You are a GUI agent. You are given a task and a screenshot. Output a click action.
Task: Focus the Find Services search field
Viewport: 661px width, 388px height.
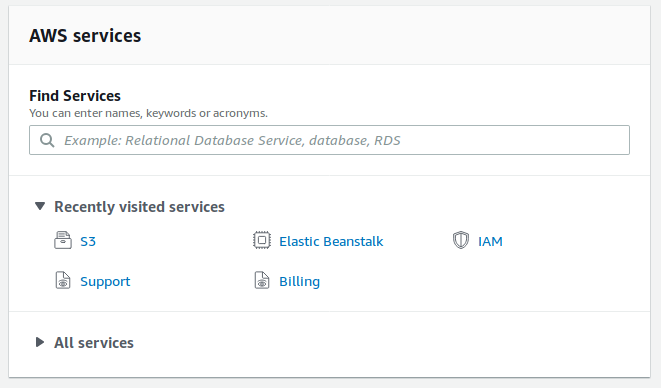coord(329,140)
